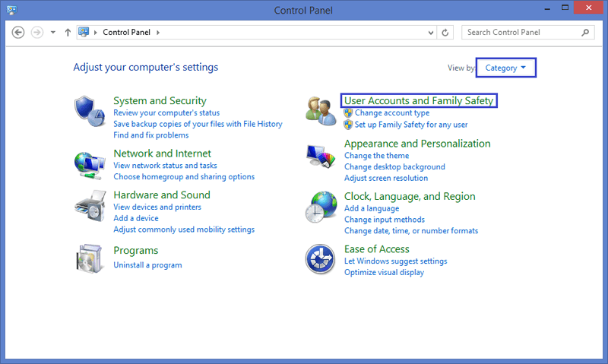The image size is (608, 364).
Task: Open Review your computer's status
Action: point(166,112)
